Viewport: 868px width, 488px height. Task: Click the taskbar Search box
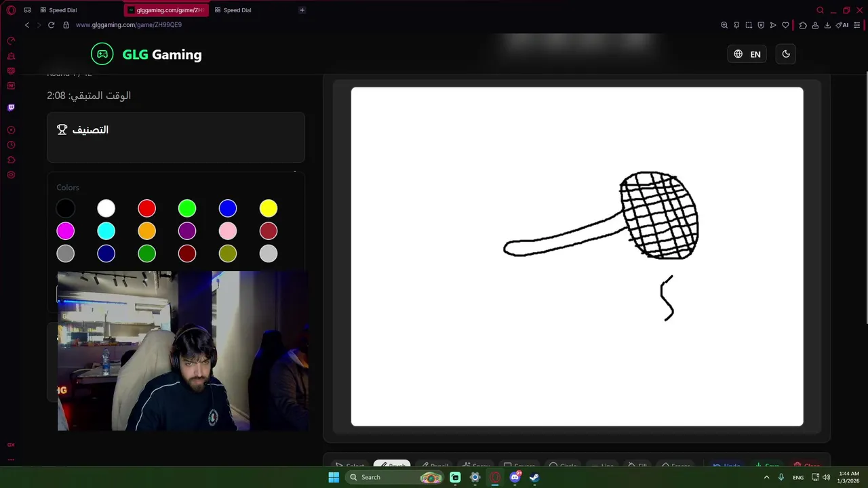(x=393, y=477)
